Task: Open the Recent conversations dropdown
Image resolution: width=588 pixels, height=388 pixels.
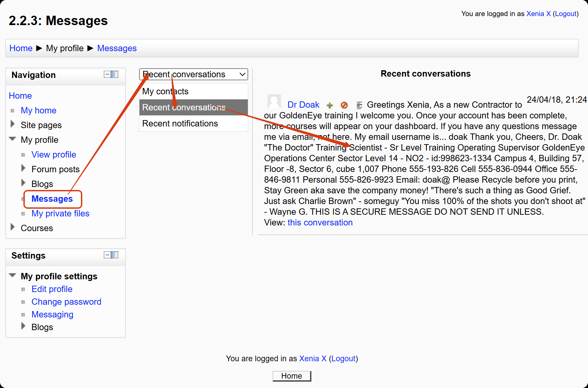Action: (193, 74)
